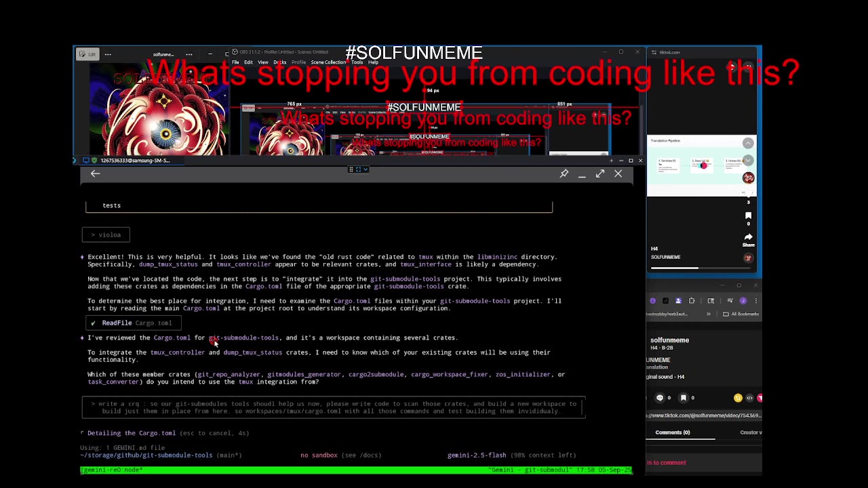Image resolution: width=868 pixels, height=488 pixels.
Task: Open the comment bubble icon under the video info
Action: pos(660,398)
